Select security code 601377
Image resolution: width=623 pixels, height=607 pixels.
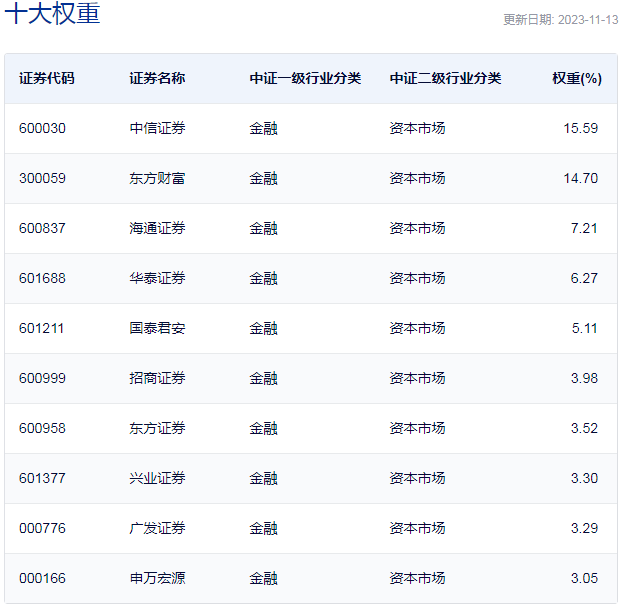coord(42,479)
